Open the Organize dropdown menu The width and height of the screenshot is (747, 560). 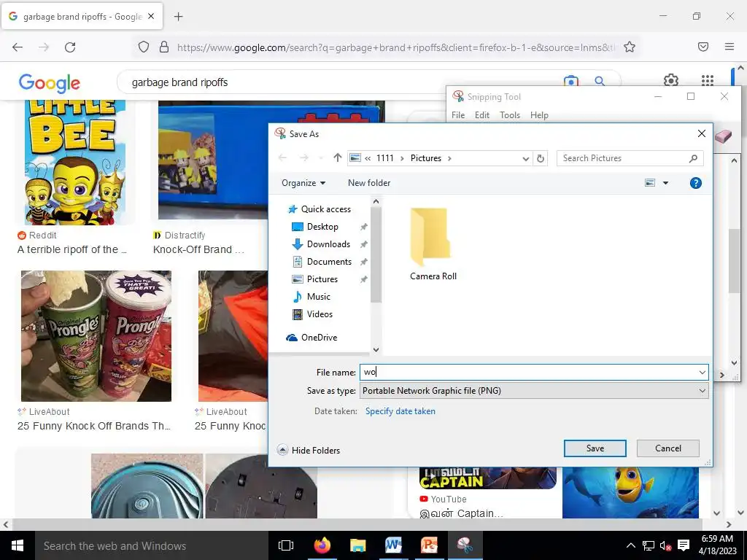303,183
